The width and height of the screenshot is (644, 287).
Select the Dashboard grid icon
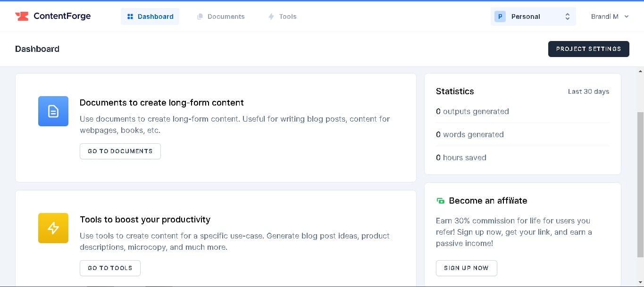[130, 16]
